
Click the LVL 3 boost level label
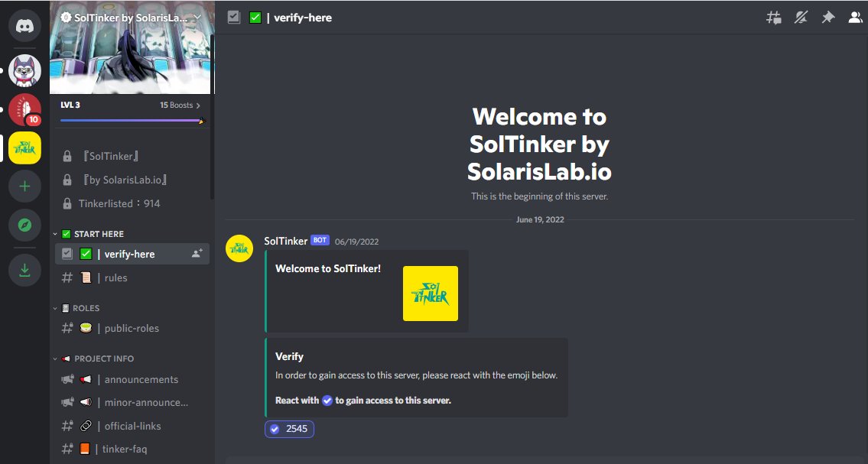tap(70, 105)
